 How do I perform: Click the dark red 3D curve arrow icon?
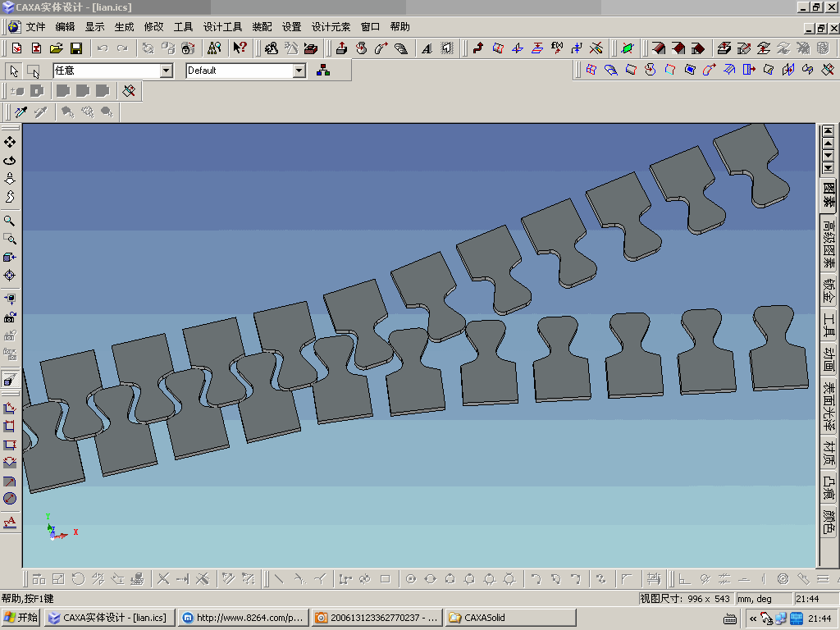click(478, 48)
